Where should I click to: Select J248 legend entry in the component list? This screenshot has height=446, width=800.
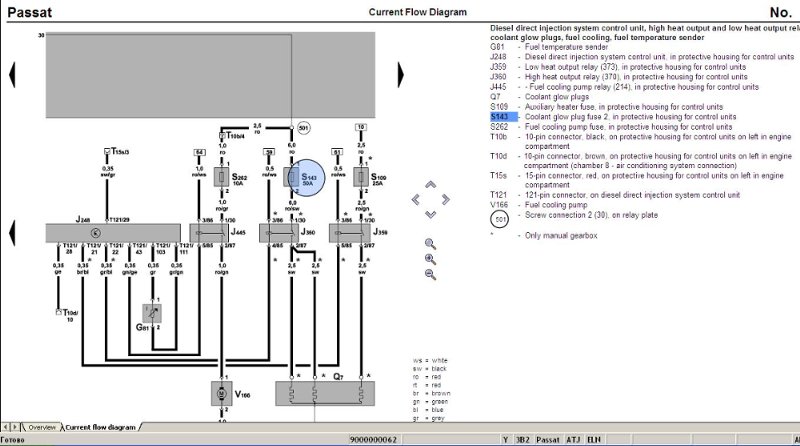[642, 57]
